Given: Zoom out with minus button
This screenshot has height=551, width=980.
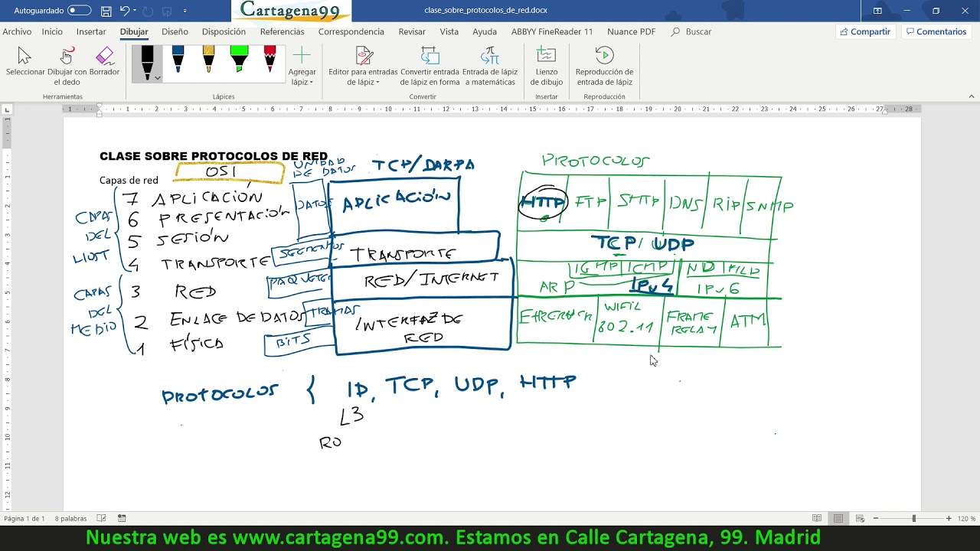Looking at the screenshot, I should coord(876,519).
